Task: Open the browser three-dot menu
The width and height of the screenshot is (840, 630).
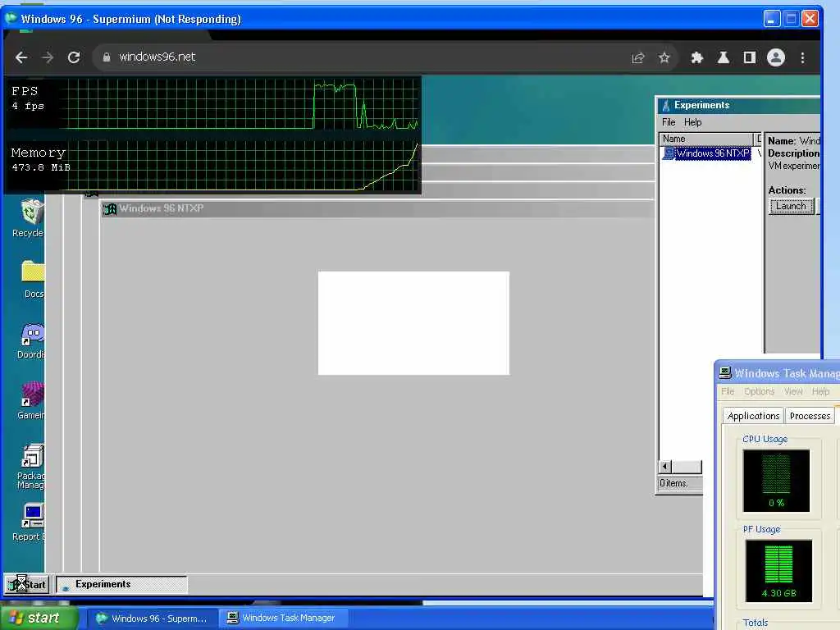Action: pyautogui.click(x=802, y=57)
